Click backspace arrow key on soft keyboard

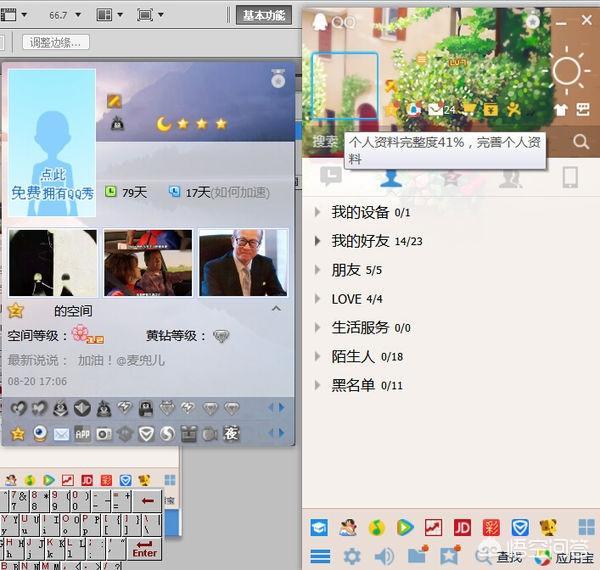click(x=147, y=500)
